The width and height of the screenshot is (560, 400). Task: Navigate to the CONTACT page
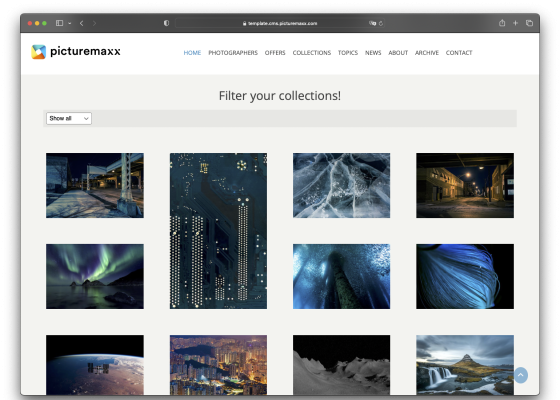[459, 53]
